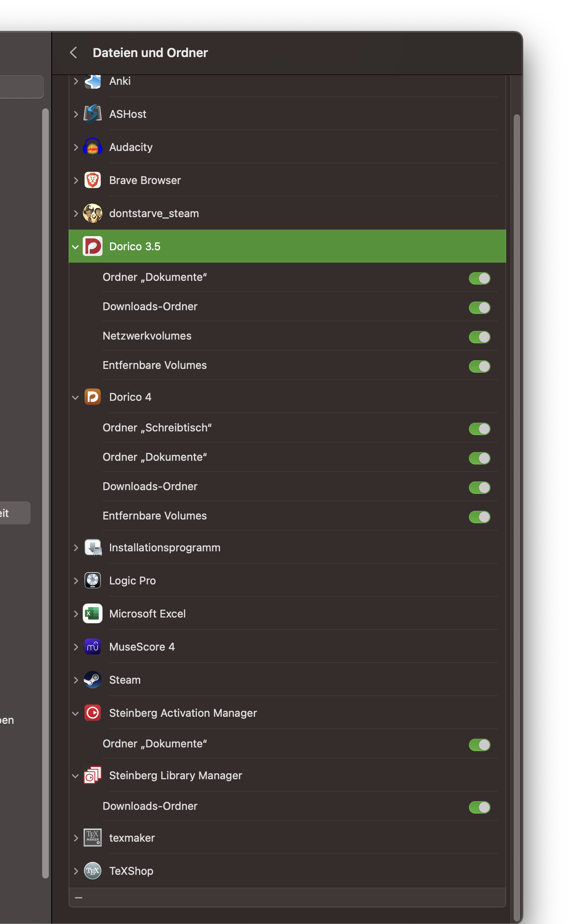
Task: Collapse the Dorico 4 section
Action: click(76, 397)
